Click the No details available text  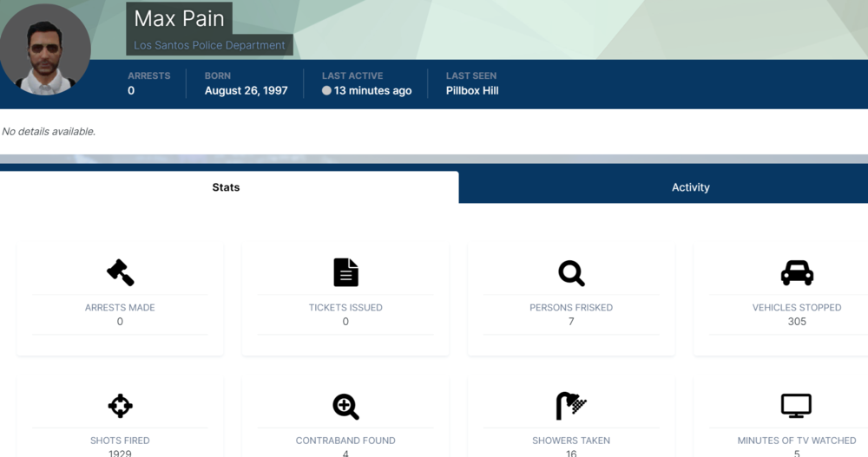49,132
